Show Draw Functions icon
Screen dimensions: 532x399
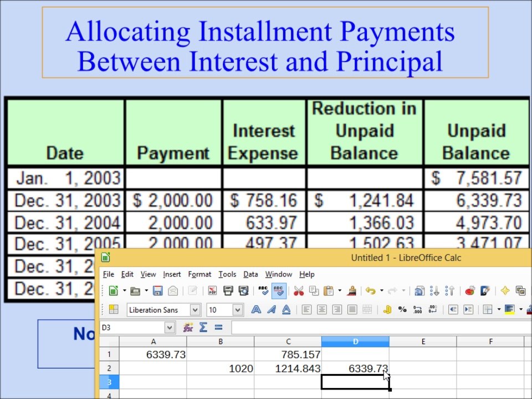[485, 291]
